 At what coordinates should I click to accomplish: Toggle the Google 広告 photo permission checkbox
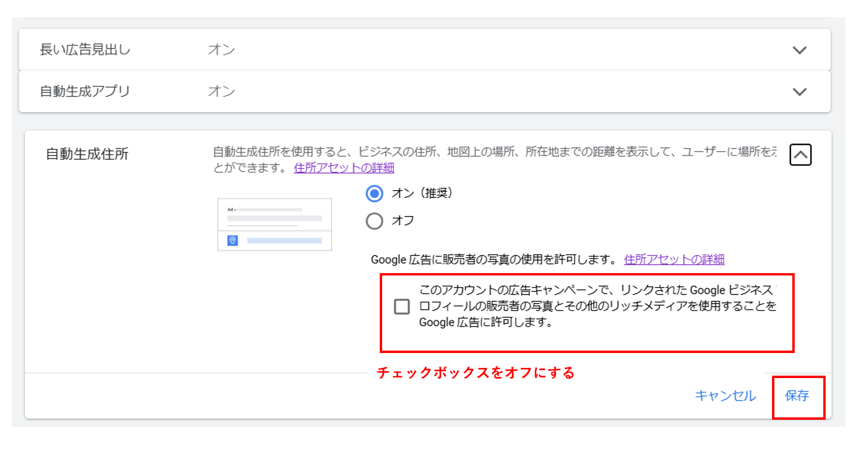(x=402, y=307)
